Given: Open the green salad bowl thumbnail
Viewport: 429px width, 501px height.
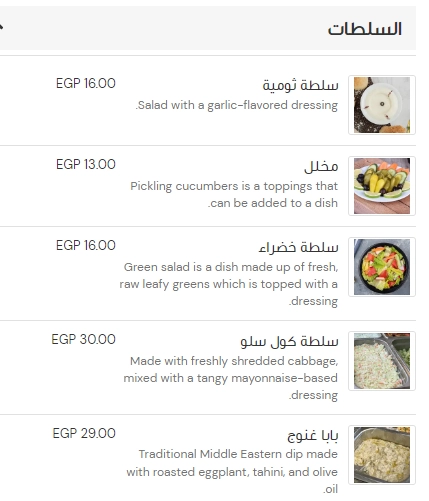Looking at the screenshot, I should click(x=382, y=267).
